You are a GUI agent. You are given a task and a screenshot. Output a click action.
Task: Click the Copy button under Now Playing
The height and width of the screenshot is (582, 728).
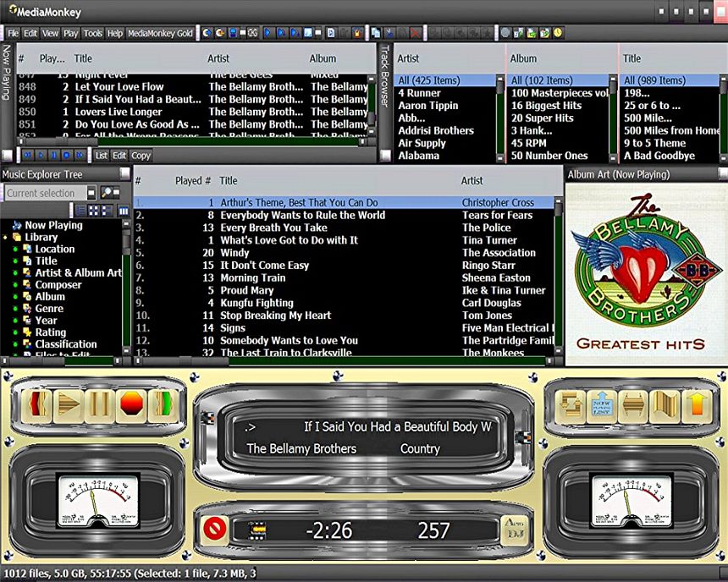click(x=141, y=156)
